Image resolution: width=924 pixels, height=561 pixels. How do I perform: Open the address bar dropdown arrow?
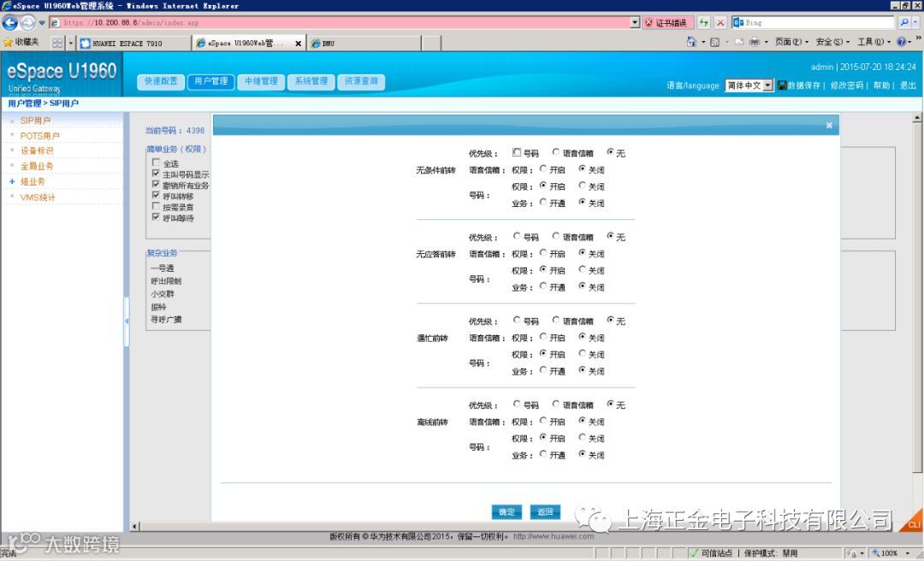[x=635, y=23]
